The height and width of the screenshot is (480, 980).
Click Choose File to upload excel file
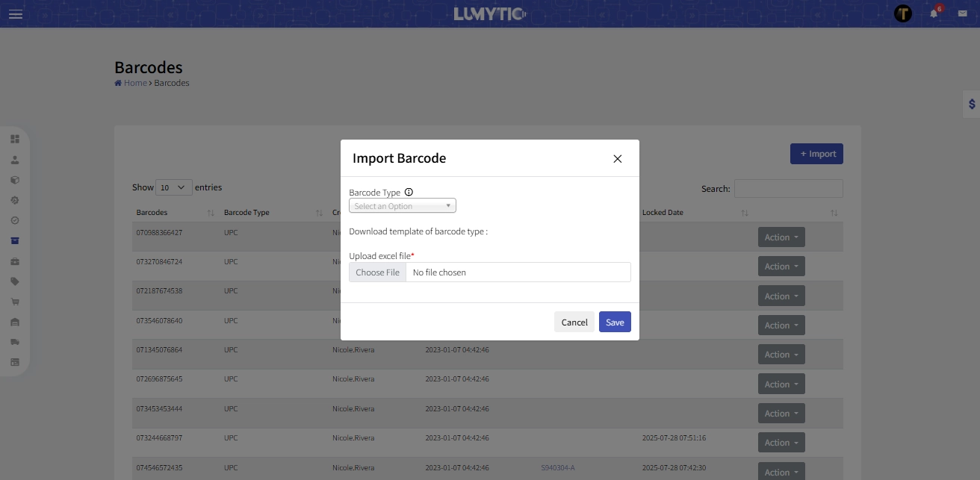pos(377,272)
